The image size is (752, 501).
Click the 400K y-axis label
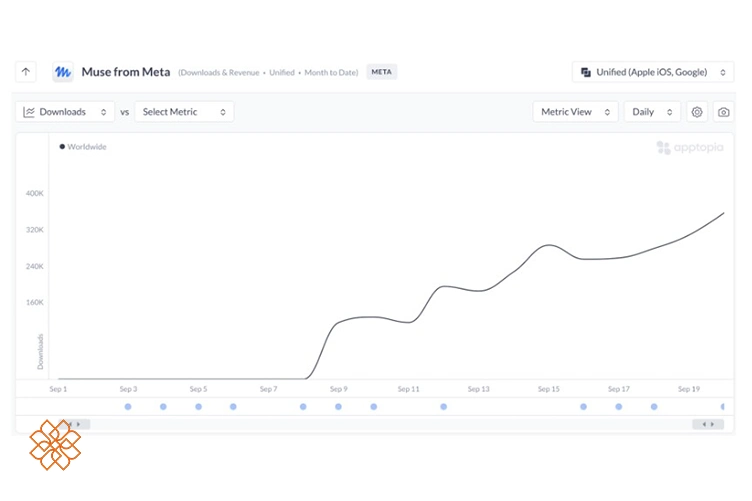pyautogui.click(x=35, y=193)
